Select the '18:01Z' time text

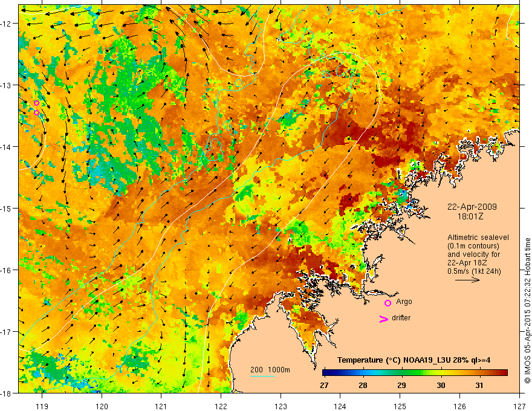470,216
